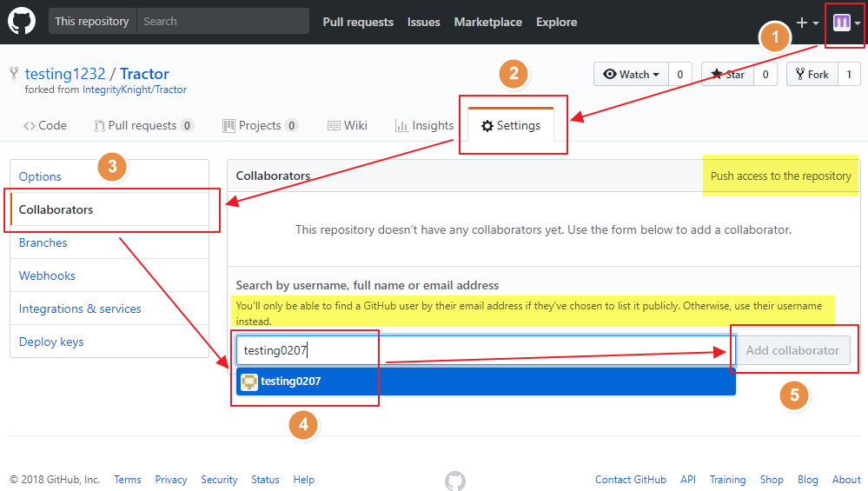Screen dimensions: 868x491
Task: Switch to the Projects tab
Action: coord(260,126)
